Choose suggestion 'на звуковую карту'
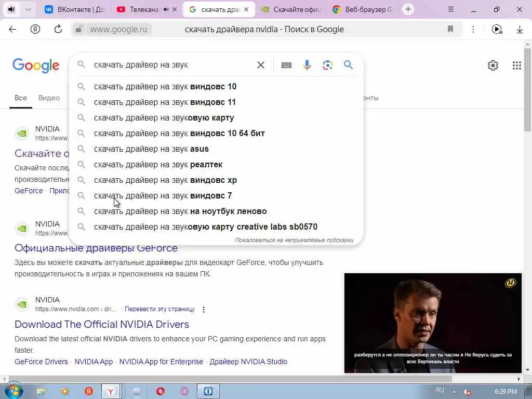 pyautogui.click(x=216, y=118)
